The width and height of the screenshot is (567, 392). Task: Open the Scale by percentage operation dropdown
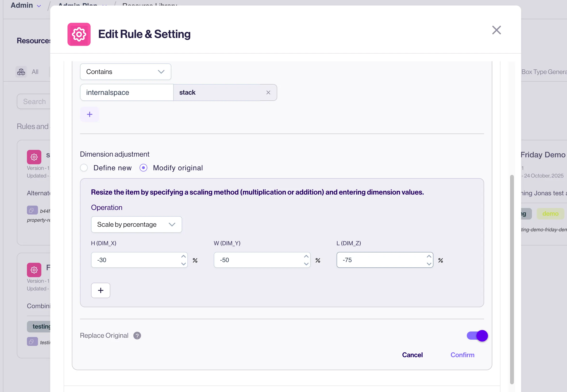pyautogui.click(x=136, y=225)
